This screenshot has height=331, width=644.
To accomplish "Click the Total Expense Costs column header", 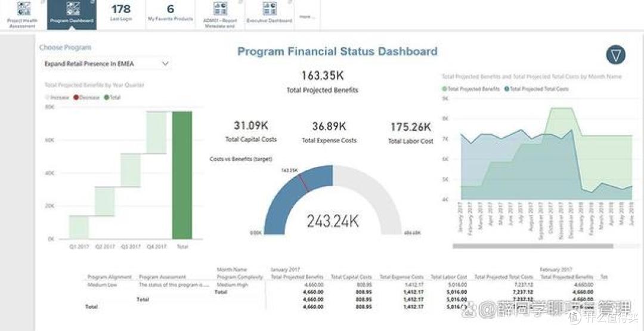I will (x=401, y=277).
